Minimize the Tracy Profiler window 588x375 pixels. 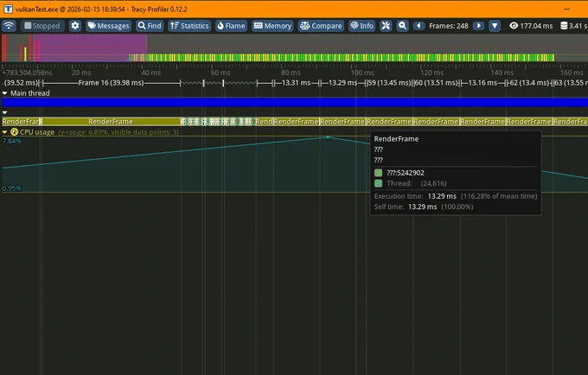click(566, 9)
